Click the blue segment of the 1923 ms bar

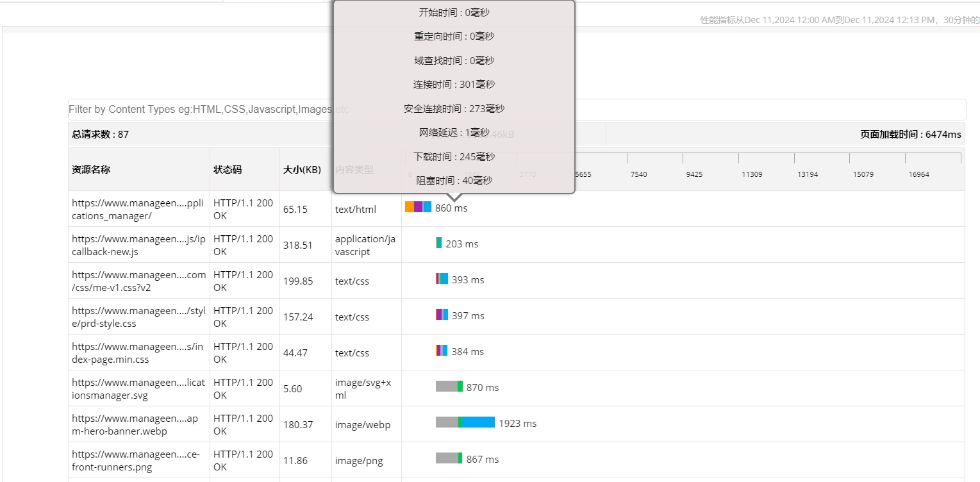tap(479, 422)
